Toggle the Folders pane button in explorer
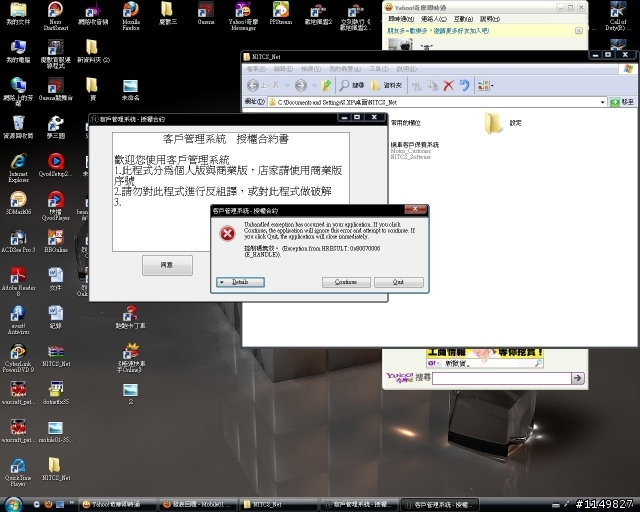 [x=386, y=85]
